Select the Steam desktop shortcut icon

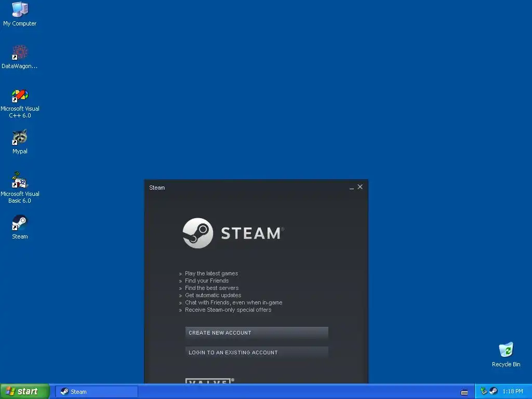click(x=20, y=227)
